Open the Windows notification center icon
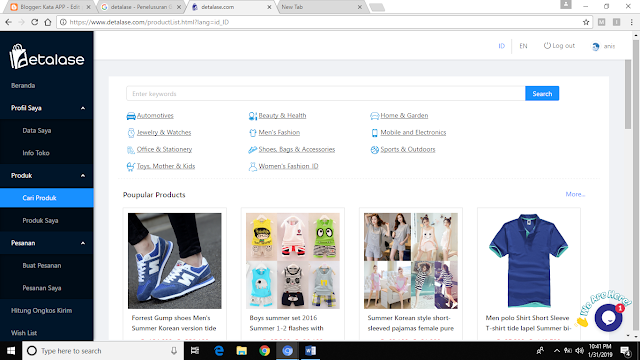The image size is (640, 360). [x=626, y=351]
